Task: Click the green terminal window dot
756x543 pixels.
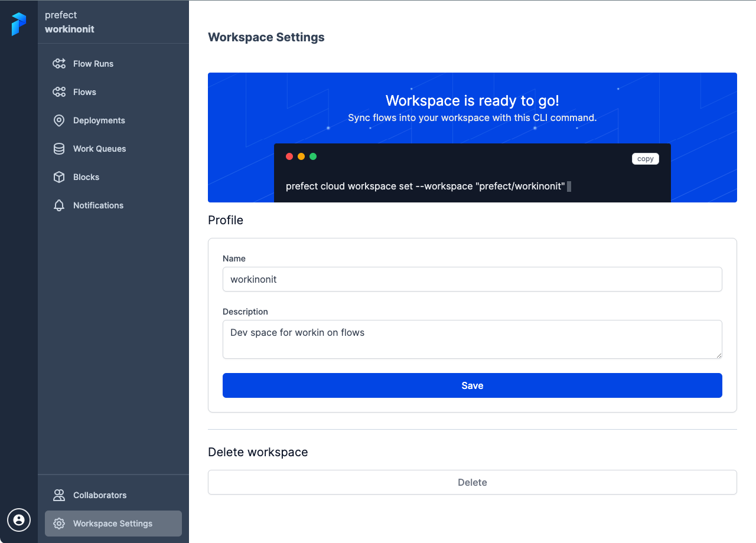Action: (x=313, y=156)
